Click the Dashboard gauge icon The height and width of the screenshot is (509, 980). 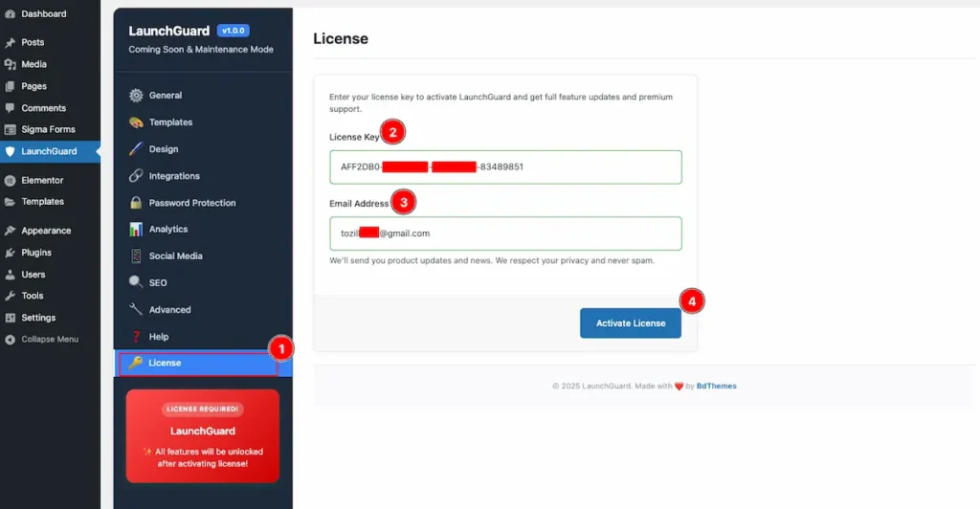coord(10,13)
